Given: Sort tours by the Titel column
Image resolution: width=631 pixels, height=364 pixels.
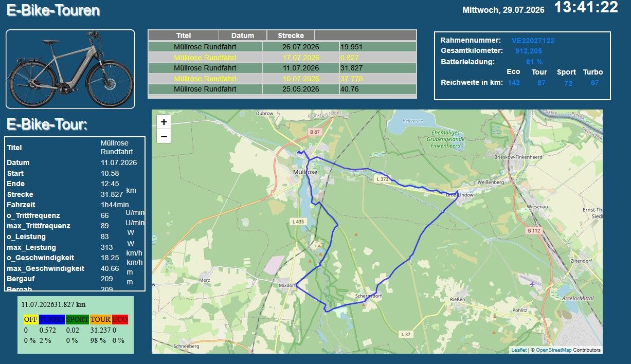Looking at the screenshot, I should tap(184, 35).
